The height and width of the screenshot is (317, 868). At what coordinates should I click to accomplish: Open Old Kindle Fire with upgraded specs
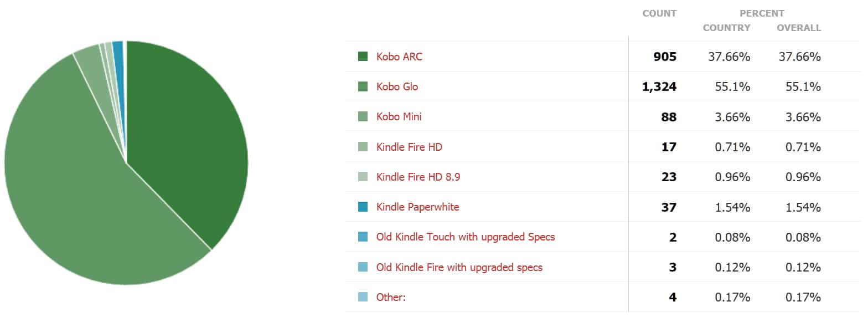click(x=459, y=267)
